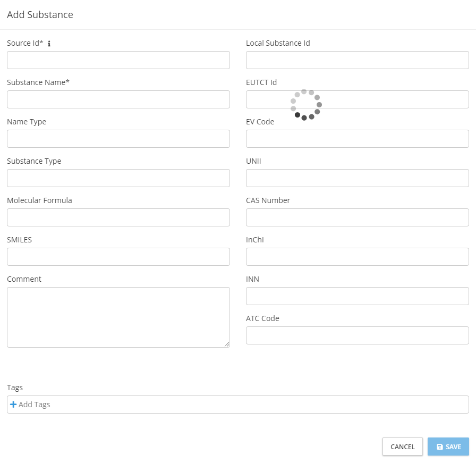Click the ATC Code field
Image resolution: width=476 pixels, height=463 pixels.
(x=357, y=335)
